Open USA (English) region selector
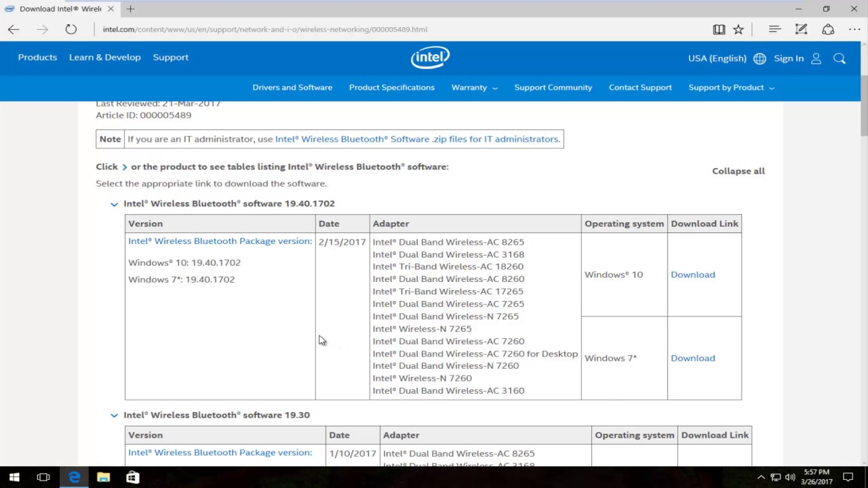The width and height of the screenshot is (868, 488). 717,58
